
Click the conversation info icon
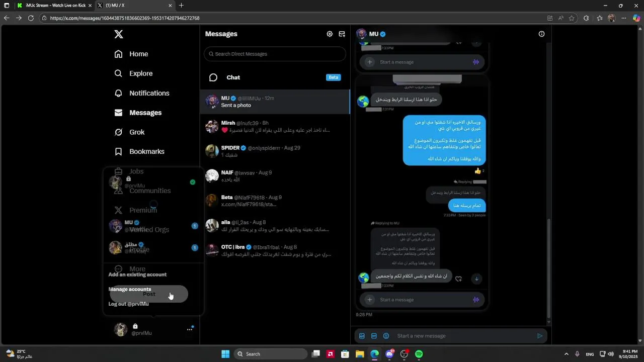541,34
